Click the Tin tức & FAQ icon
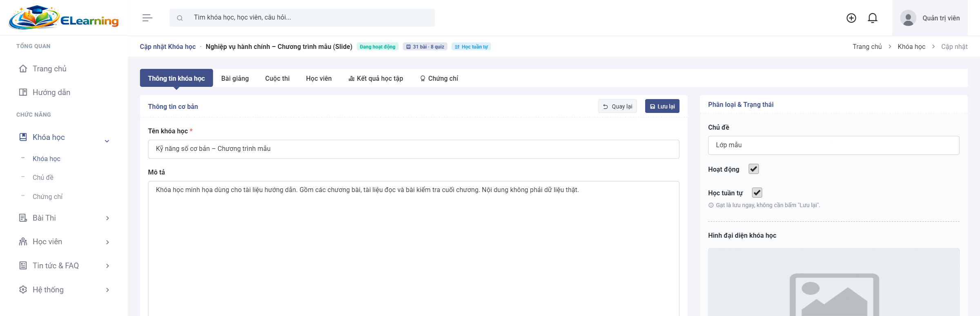980x316 pixels. 23,265
